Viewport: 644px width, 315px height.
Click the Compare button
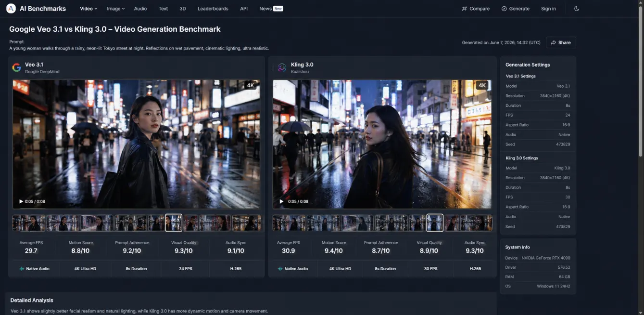(x=476, y=9)
